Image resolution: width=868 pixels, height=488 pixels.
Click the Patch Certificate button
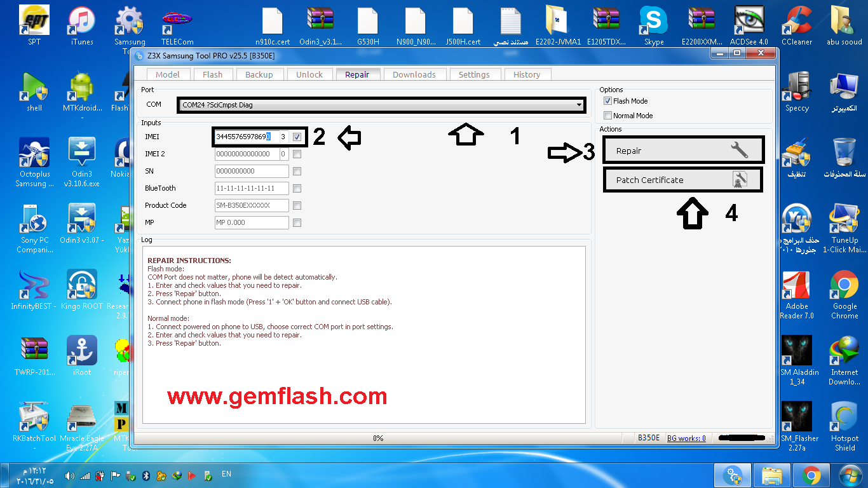point(683,180)
